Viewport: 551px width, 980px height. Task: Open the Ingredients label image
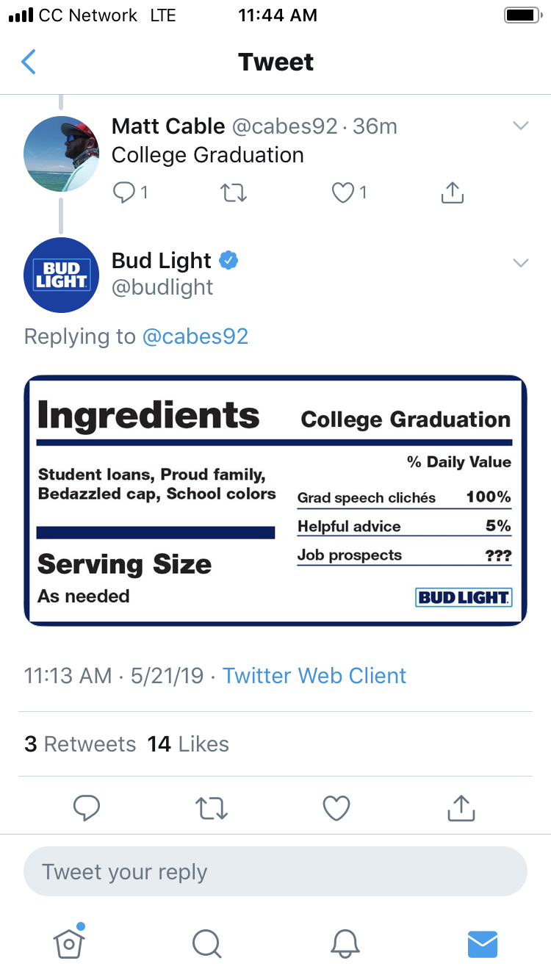click(275, 500)
